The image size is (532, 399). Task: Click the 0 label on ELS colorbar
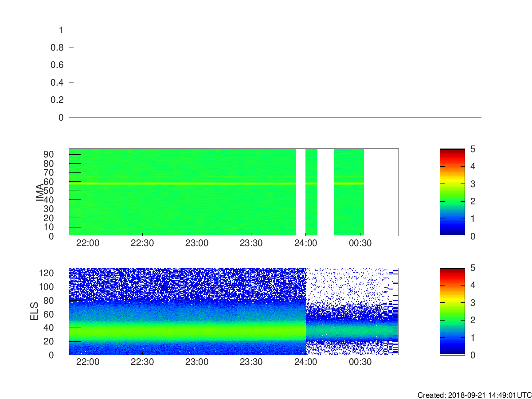click(473, 355)
